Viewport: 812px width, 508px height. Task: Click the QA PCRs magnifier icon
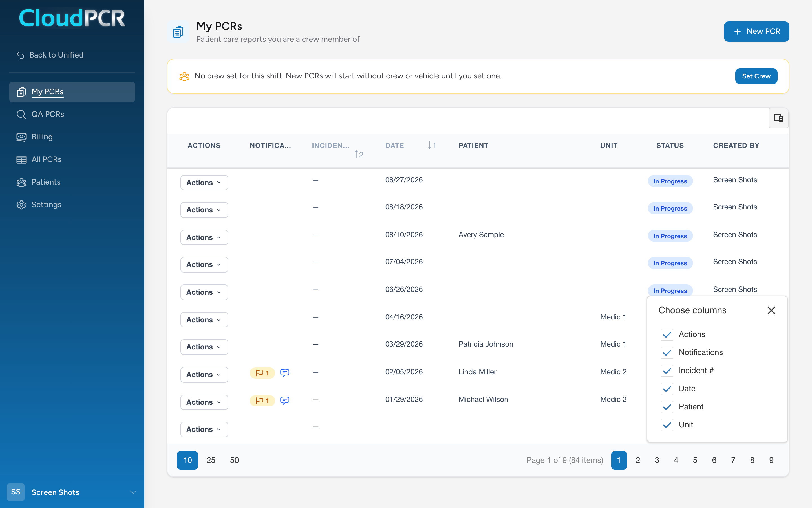[x=21, y=114]
